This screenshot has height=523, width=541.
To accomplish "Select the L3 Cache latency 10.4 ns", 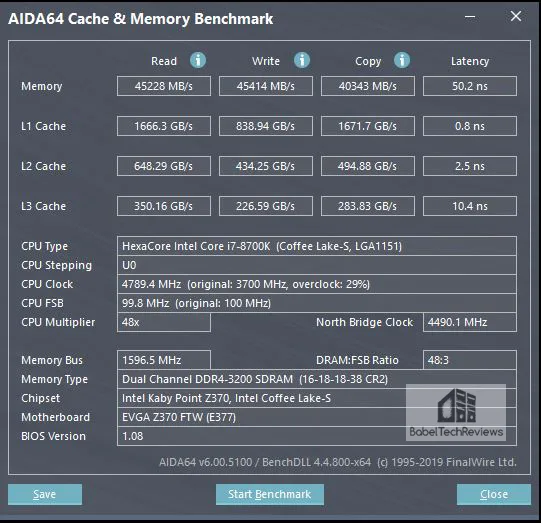I will point(470,206).
